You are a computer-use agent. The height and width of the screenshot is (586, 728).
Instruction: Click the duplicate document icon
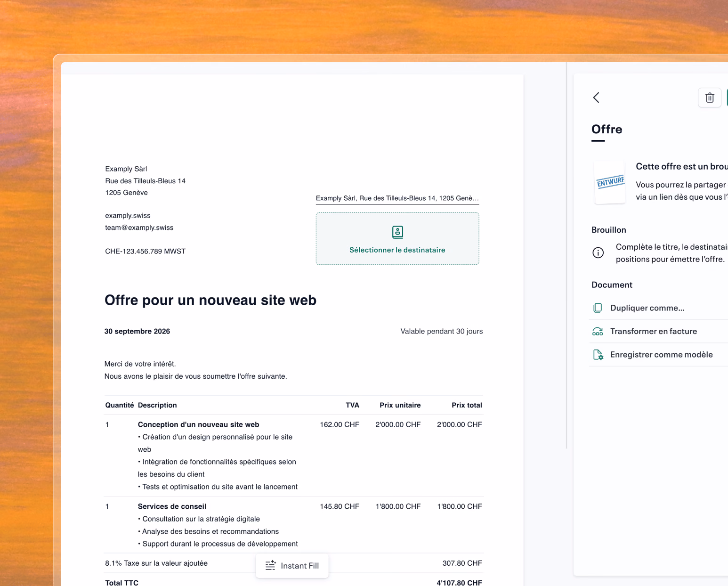598,308
